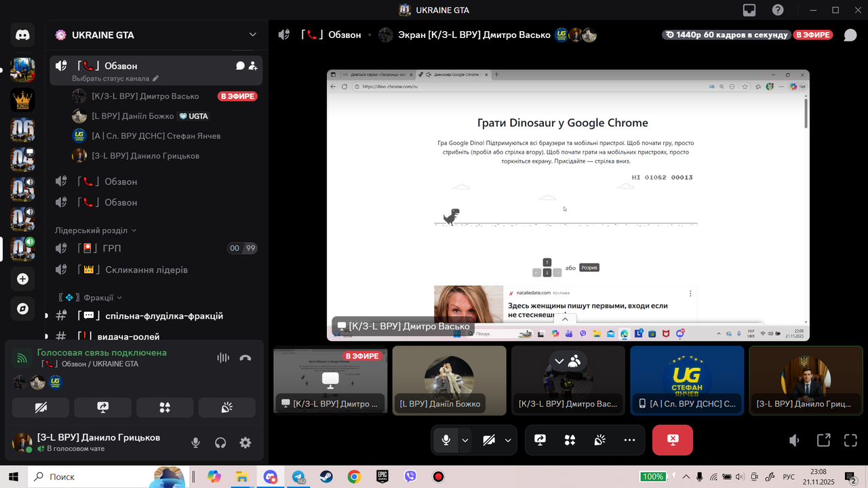
Task: Expand UKRAINE GTA server menu
Action: tap(253, 35)
